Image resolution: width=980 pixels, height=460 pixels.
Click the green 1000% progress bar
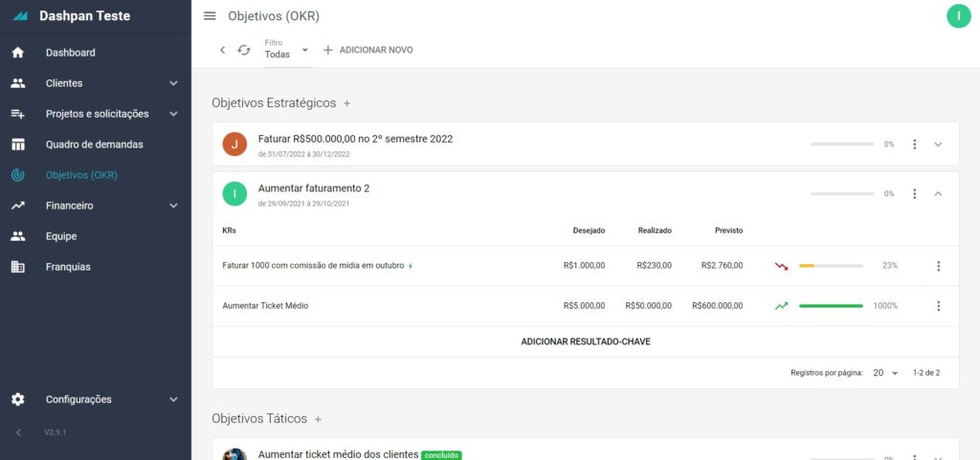[831, 306]
